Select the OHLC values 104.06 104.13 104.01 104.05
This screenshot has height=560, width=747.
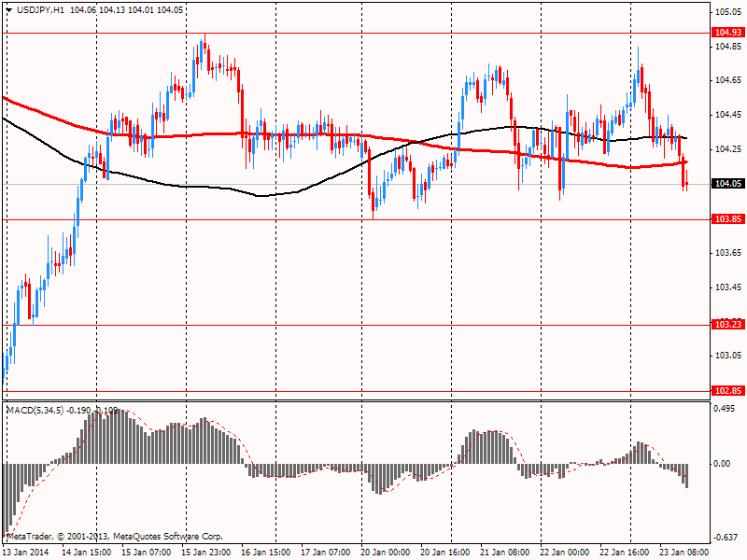(126, 10)
